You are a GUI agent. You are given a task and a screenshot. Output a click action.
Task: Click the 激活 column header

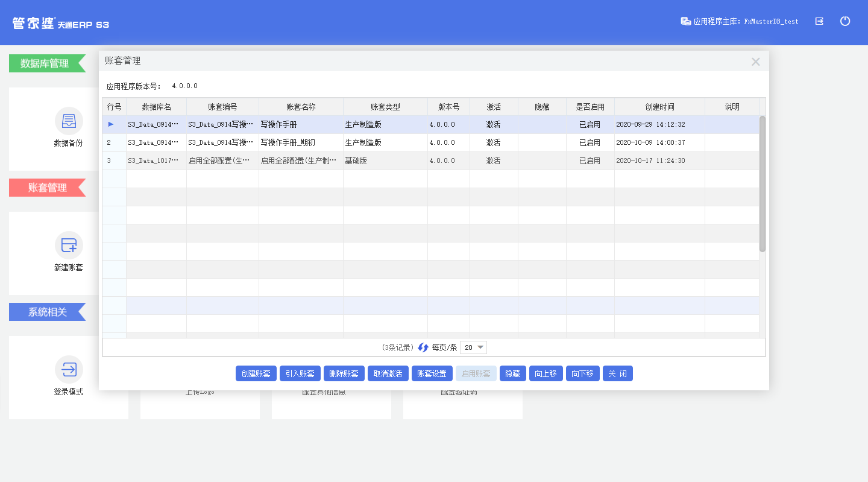494,107
